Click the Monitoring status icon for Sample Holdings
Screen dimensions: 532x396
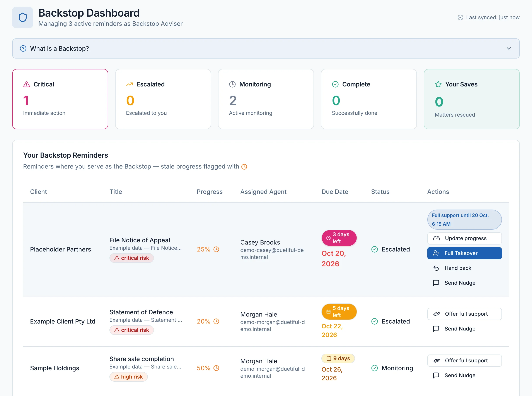coord(374,368)
